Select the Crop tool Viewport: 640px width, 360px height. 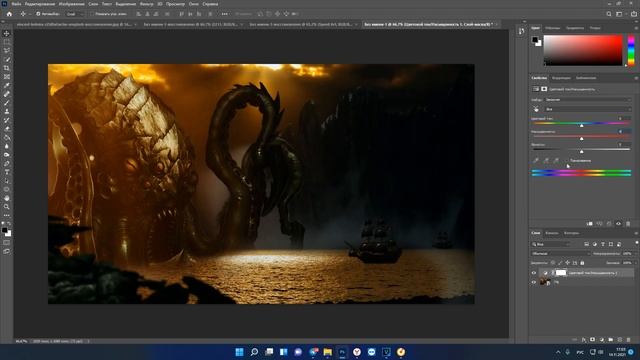[7, 68]
